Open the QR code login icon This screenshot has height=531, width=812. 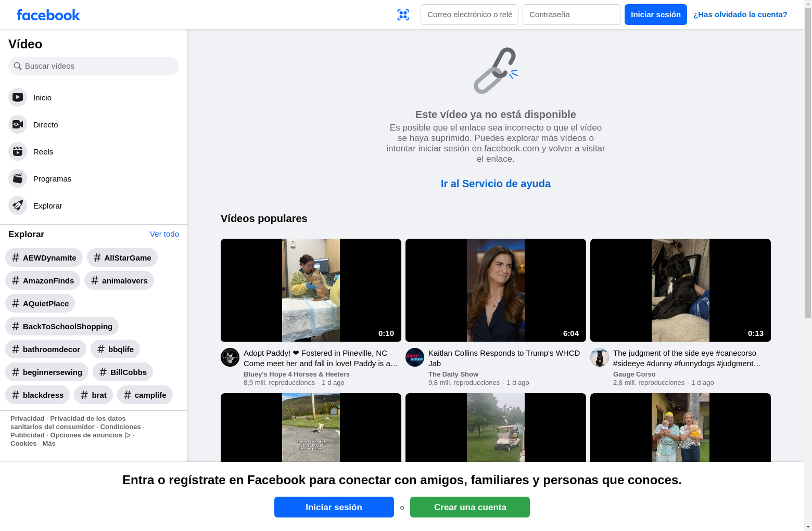[x=403, y=15]
